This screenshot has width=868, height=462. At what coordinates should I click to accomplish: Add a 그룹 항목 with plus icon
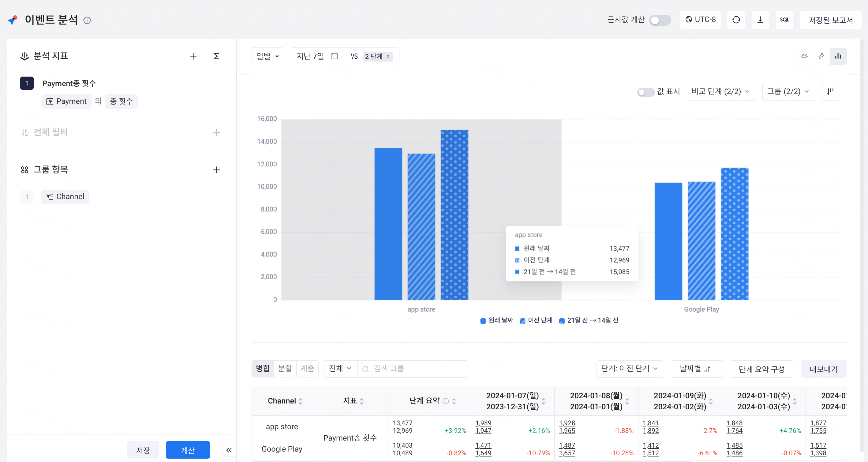point(216,170)
